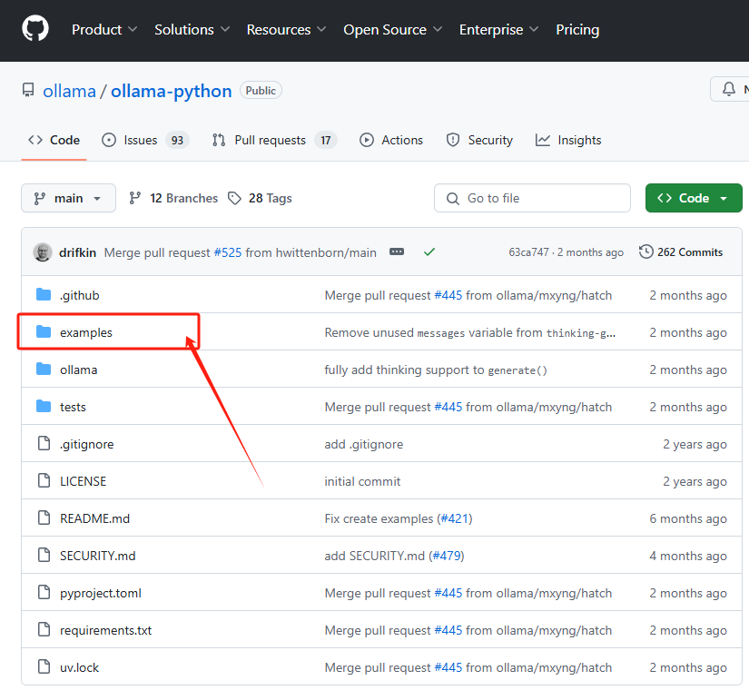
Task: Open the 'Remove unused messages variable' commit
Action: coord(470,332)
